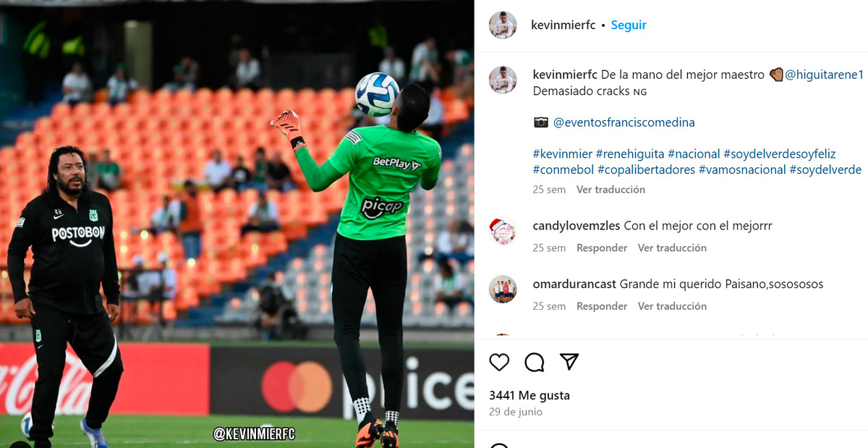The width and height of the screenshot is (868, 448).
Task: Like the post with the heart icon
Action: (499, 362)
